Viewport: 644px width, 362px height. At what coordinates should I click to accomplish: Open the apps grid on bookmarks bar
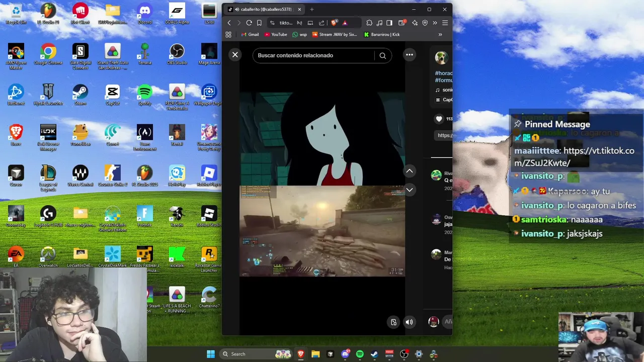(x=228, y=35)
